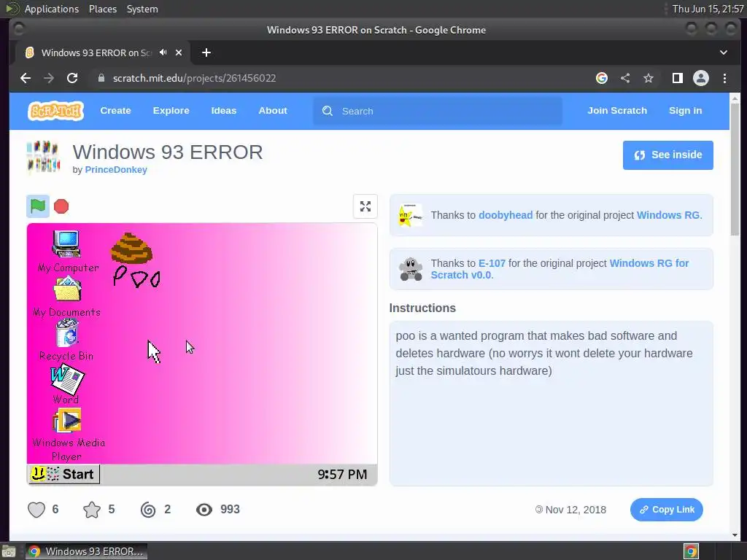
Task: Open the Places menu
Action: click(103, 9)
